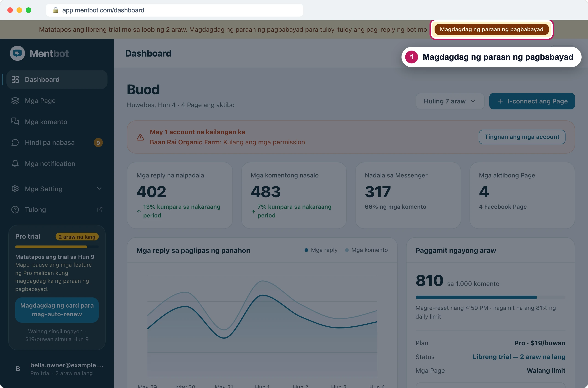Click the Pro trial progress bar
588x388 pixels.
pos(57,247)
